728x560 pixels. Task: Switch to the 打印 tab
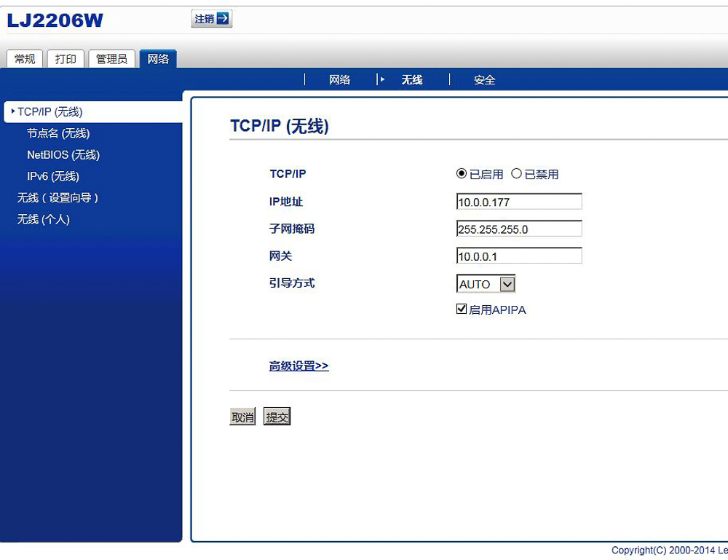pyautogui.click(x=66, y=58)
